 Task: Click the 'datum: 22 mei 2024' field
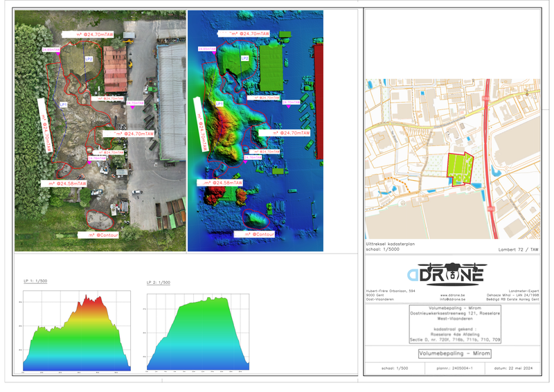coord(512,370)
